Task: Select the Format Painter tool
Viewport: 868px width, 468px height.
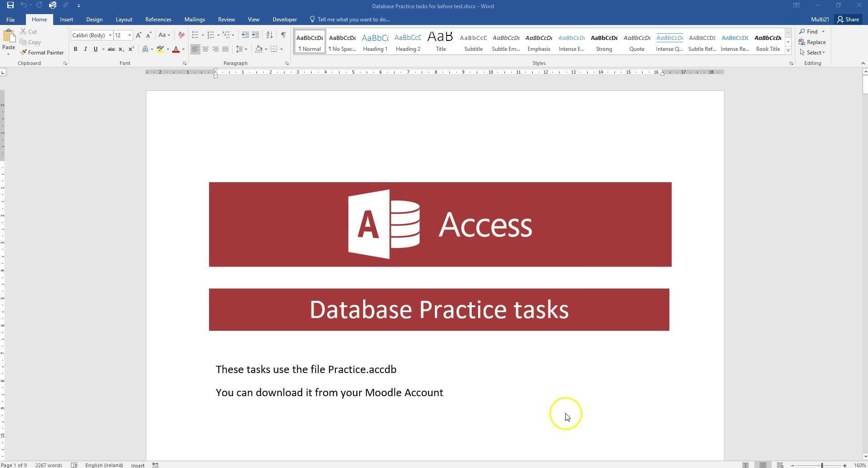Action: click(x=42, y=52)
